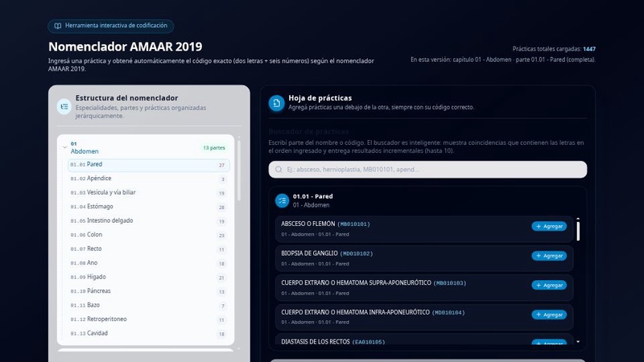Select 01.01 Pared in the tree
Screen dimensions: 644x362
(149, 165)
